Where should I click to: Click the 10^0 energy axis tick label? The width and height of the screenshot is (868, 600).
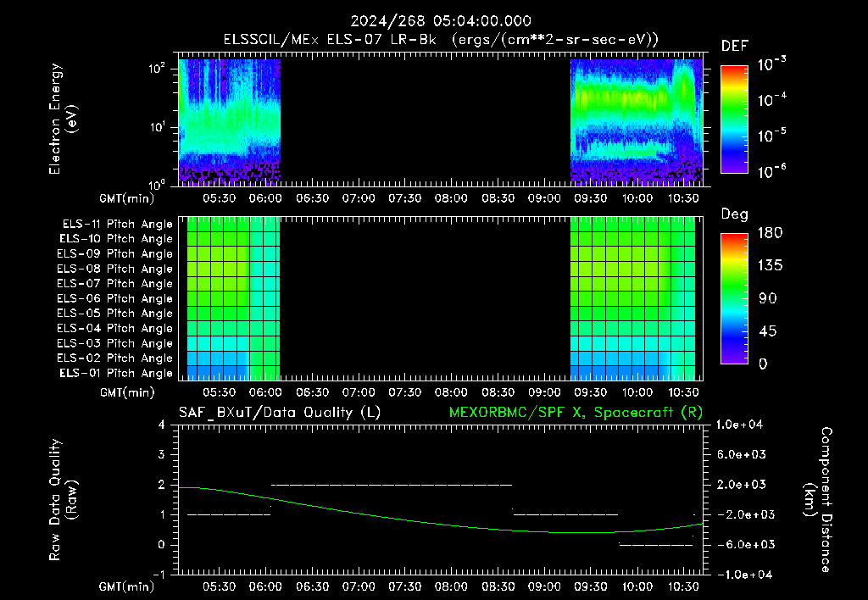tap(157, 184)
